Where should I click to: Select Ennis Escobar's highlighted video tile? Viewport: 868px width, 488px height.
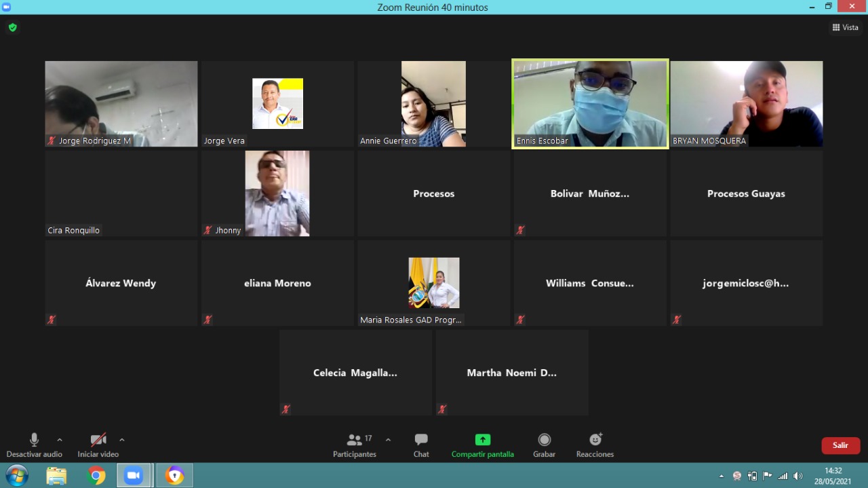tap(590, 103)
